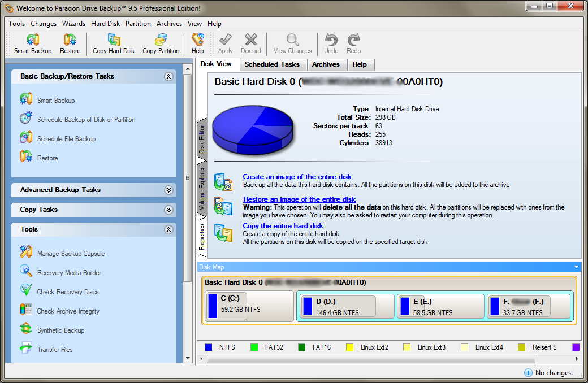Click Copy the entire hard disk link

[283, 226]
